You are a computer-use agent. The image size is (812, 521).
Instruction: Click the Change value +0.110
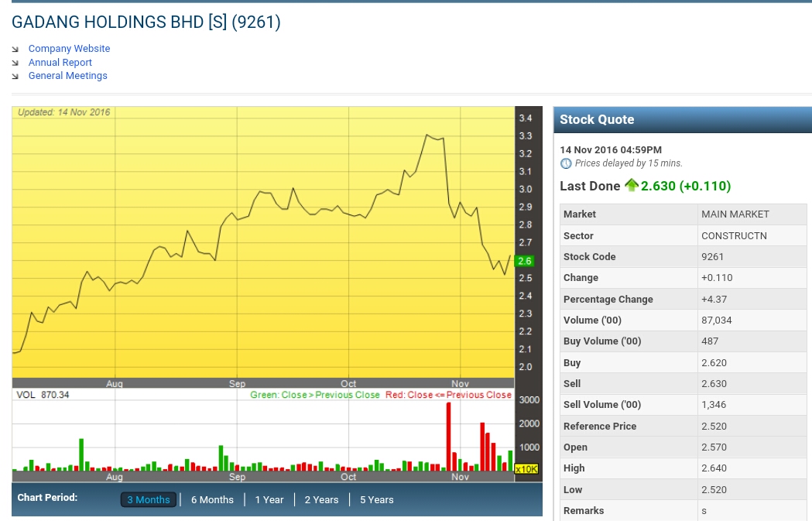click(x=718, y=278)
